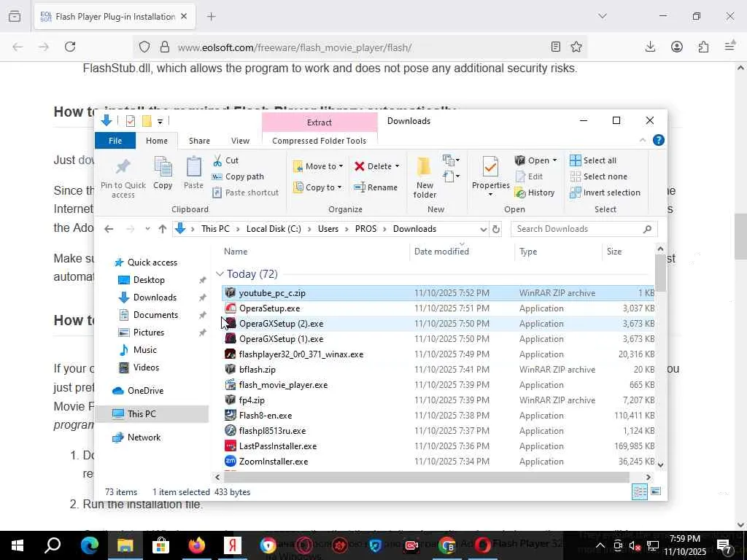Select LastPassInstaller.exe file

tap(438, 446)
